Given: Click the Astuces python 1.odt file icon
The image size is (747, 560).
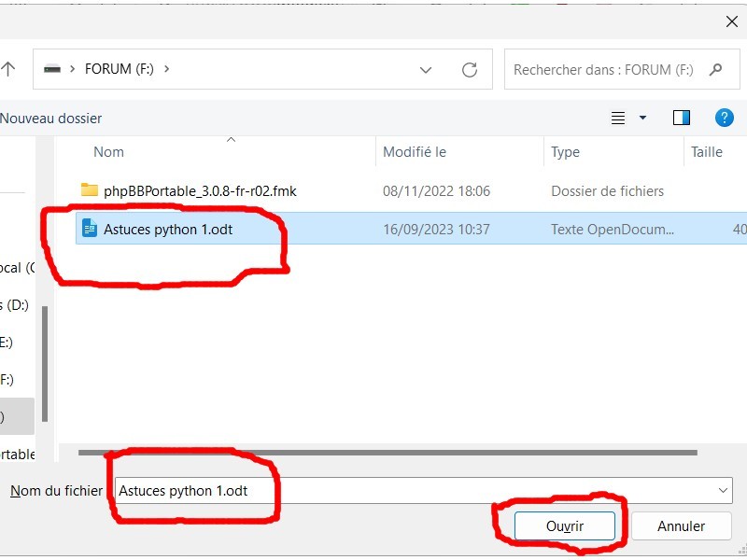Looking at the screenshot, I should point(90,229).
